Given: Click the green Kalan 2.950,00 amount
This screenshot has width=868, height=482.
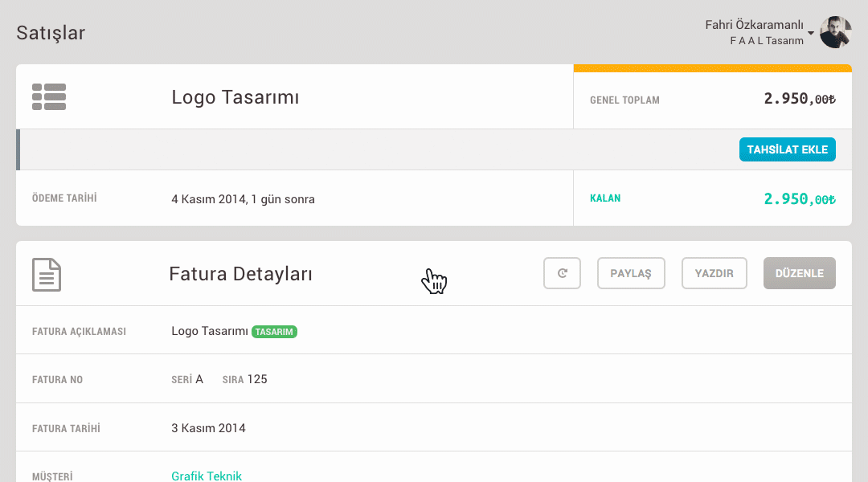Looking at the screenshot, I should (x=799, y=198).
